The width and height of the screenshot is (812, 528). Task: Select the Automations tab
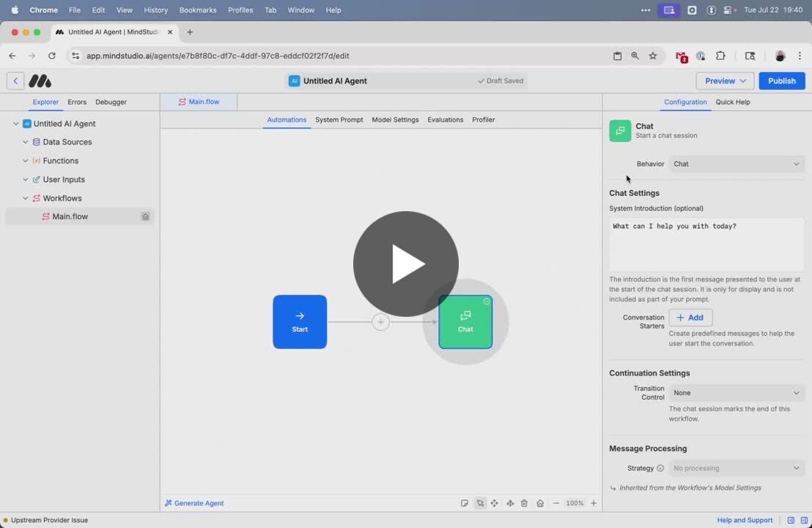(287, 120)
